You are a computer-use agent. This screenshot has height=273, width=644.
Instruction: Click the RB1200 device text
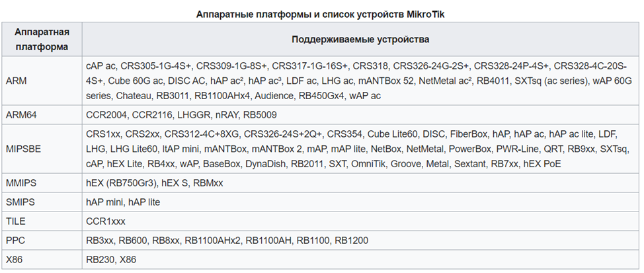(x=352, y=240)
